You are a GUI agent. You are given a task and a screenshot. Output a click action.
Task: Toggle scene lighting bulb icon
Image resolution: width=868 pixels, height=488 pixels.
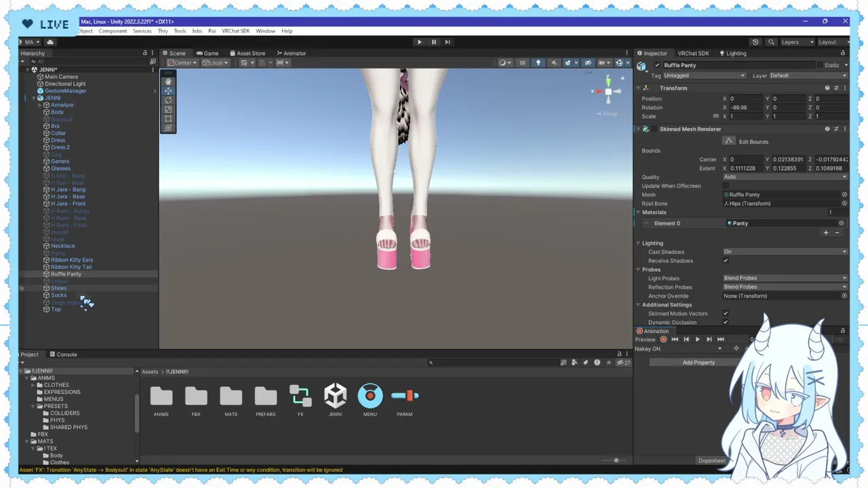point(538,63)
